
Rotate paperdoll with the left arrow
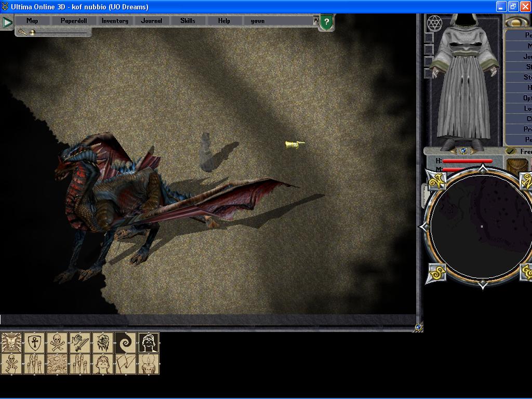point(453,151)
